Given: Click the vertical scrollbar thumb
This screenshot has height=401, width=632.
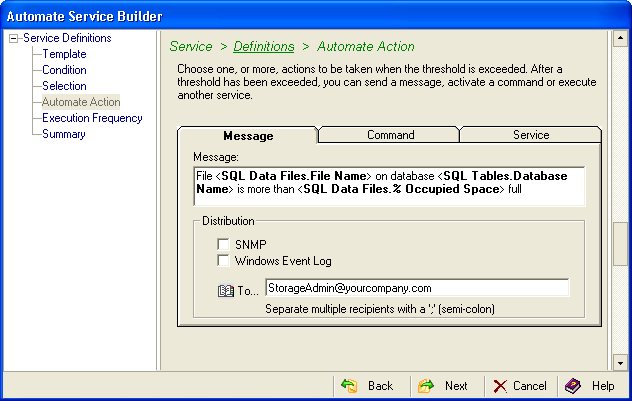Looking at the screenshot, I should point(620,244).
